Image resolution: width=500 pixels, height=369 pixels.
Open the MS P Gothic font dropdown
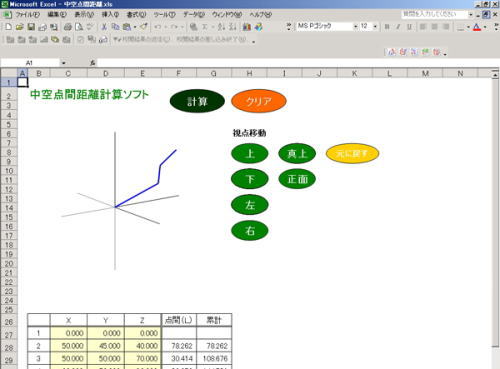click(x=355, y=26)
